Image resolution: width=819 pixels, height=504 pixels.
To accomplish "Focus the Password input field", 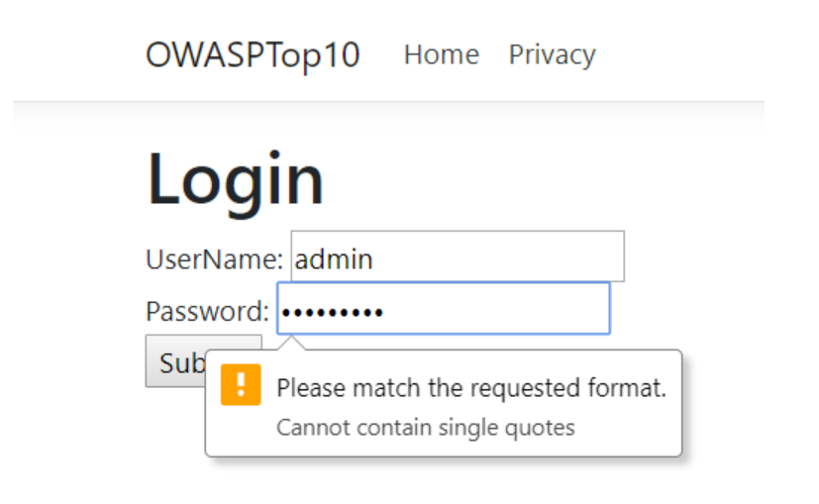I will click(x=443, y=310).
